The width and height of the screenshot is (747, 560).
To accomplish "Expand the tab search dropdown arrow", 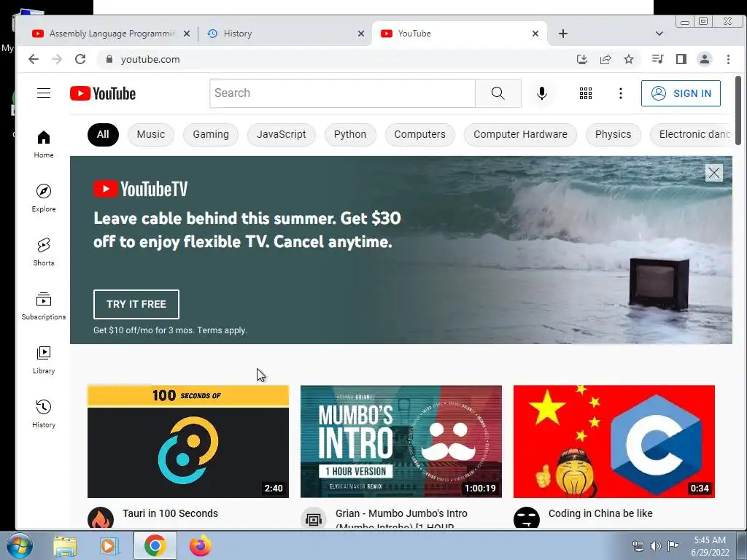I will 659,34.
